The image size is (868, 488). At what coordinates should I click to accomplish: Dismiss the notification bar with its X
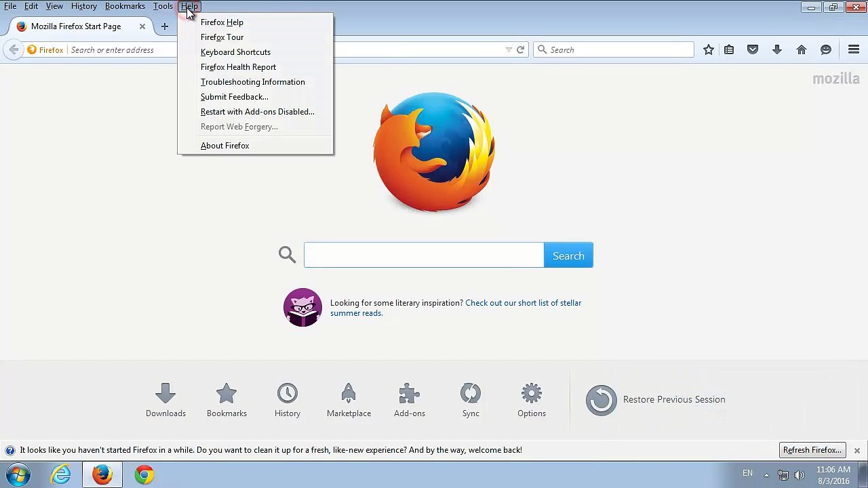click(857, 450)
